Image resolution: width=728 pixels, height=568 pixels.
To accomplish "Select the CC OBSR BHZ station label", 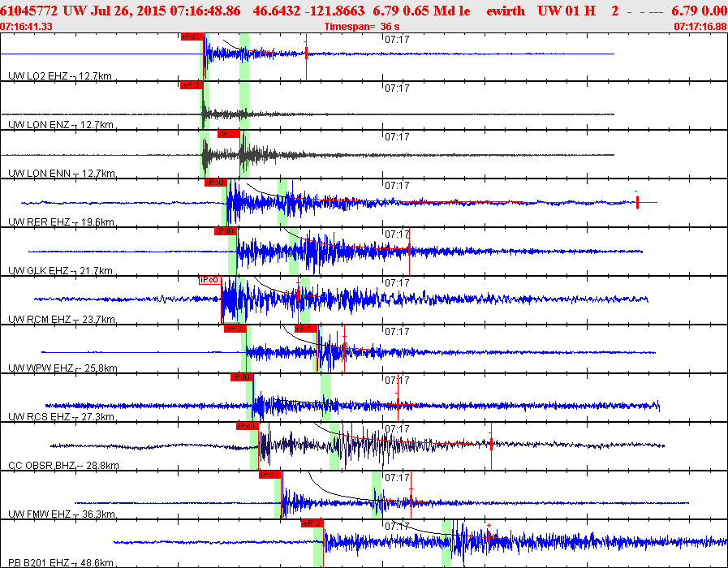I will 40,465.
